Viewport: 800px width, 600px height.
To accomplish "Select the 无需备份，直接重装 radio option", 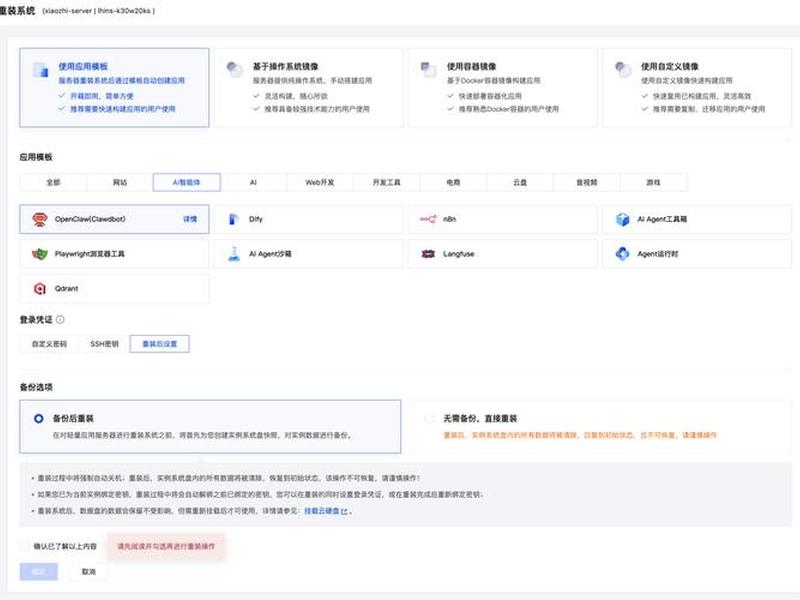I will [430, 418].
